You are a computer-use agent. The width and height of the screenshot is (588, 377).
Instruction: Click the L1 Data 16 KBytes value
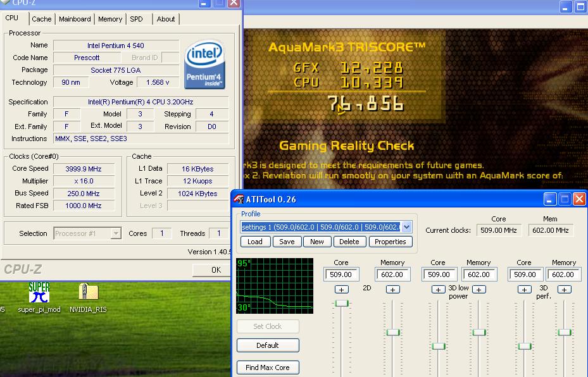[x=197, y=169]
